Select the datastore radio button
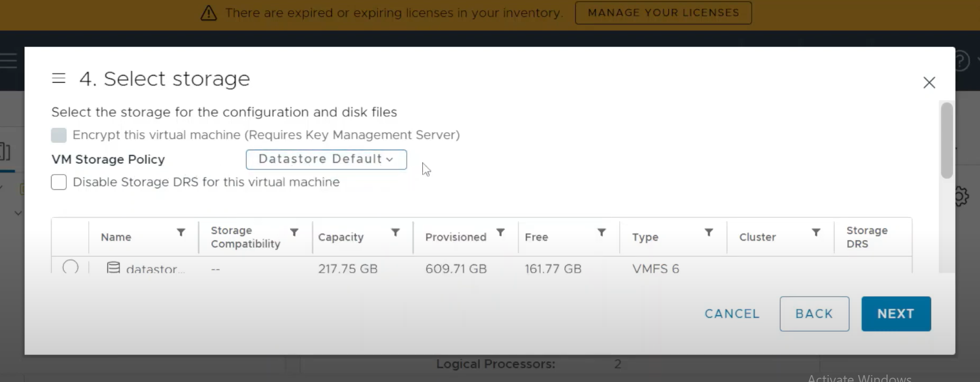This screenshot has height=382, width=980. point(71,267)
